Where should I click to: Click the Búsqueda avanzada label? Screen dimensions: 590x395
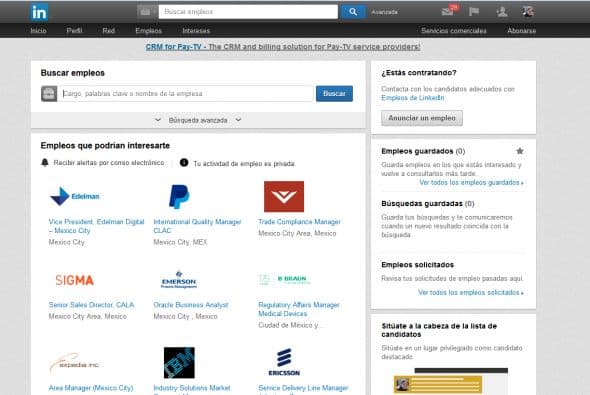pos(198,120)
